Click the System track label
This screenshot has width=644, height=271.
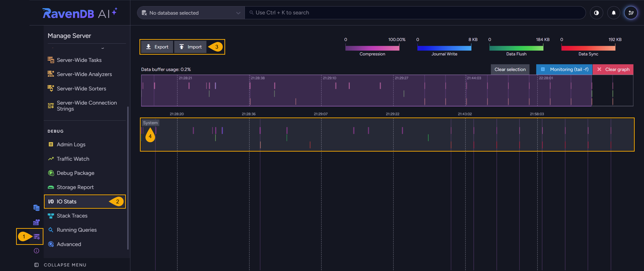click(150, 123)
